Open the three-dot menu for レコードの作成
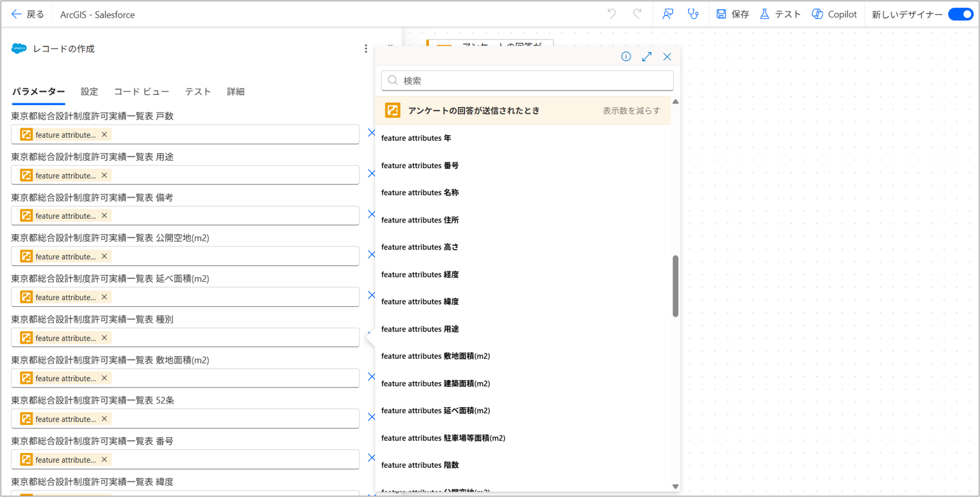The image size is (980, 497). (366, 49)
